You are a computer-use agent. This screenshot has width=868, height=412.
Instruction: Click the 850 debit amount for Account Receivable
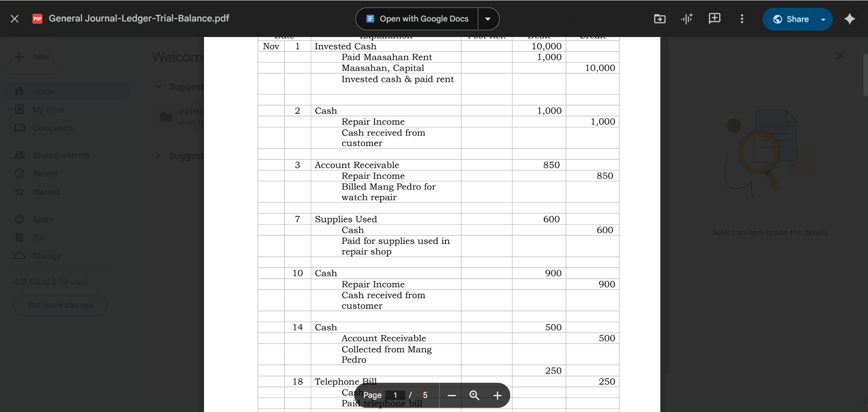coord(551,165)
